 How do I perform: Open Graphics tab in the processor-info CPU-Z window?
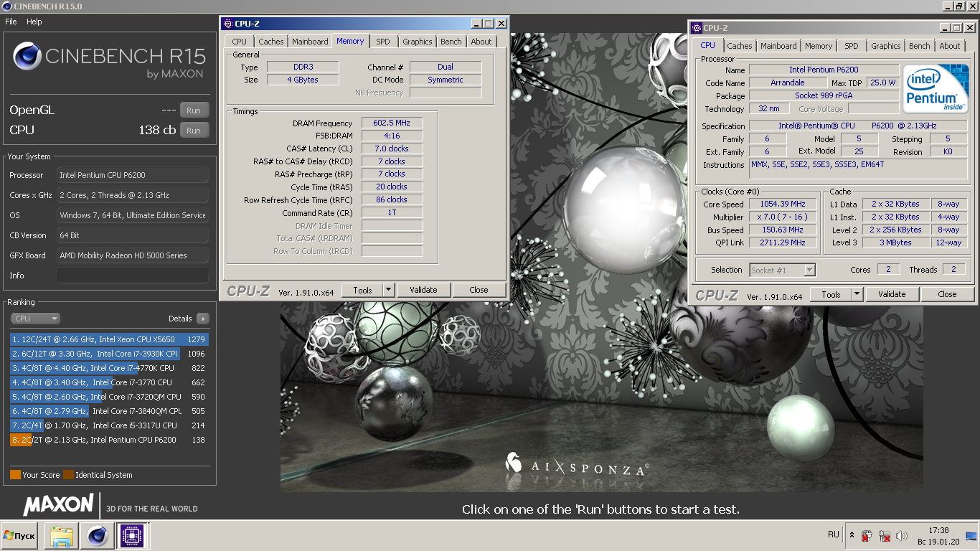885,46
